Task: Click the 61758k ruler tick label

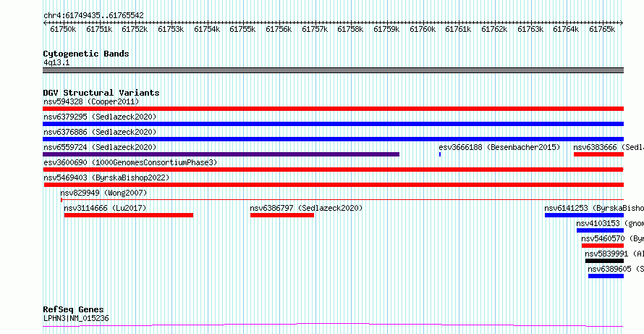Action: [350, 29]
